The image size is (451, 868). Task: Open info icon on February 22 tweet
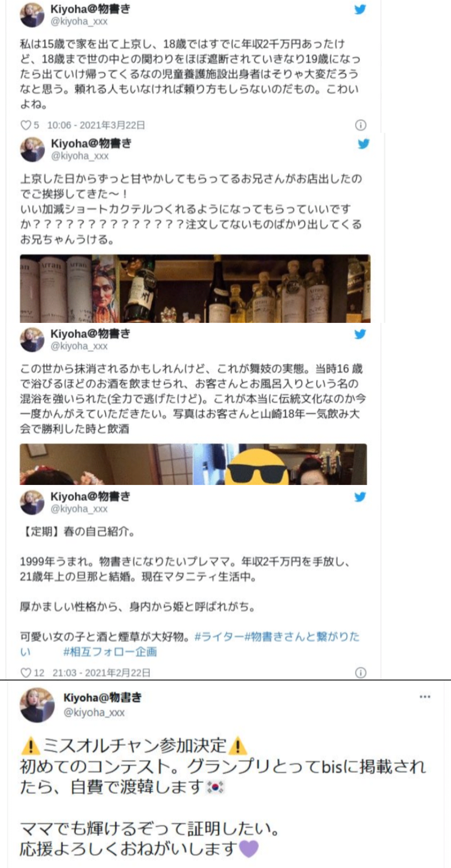point(360,673)
